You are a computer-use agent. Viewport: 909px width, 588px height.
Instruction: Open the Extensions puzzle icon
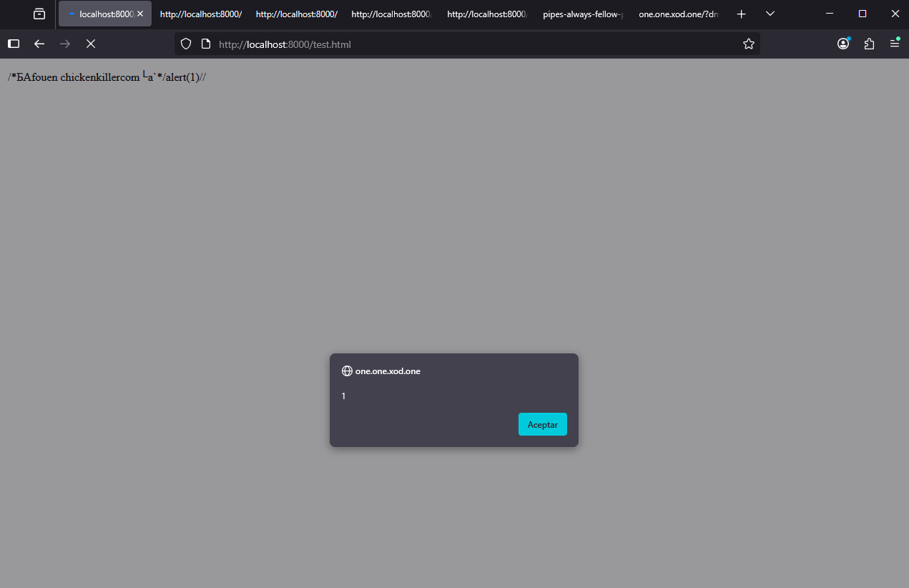[869, 44]
